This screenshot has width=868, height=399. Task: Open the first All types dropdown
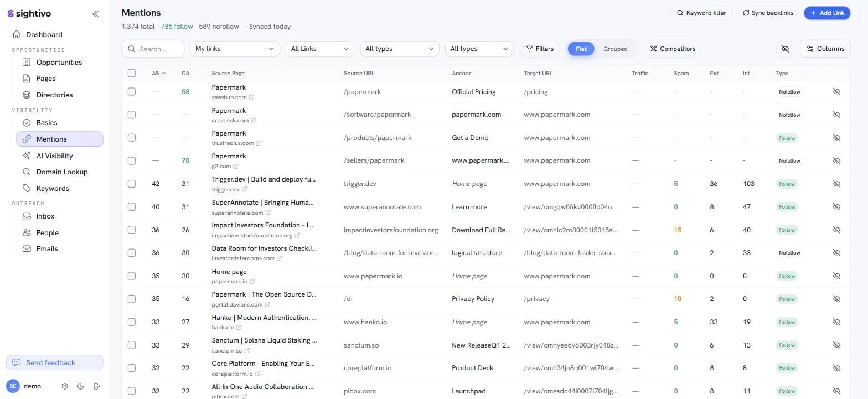point(400,49)
